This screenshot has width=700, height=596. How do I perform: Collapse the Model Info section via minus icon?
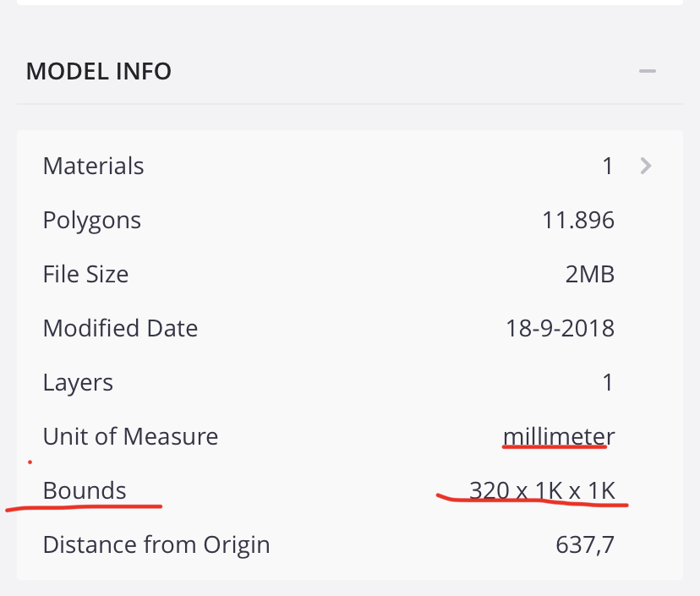[647, 71]
